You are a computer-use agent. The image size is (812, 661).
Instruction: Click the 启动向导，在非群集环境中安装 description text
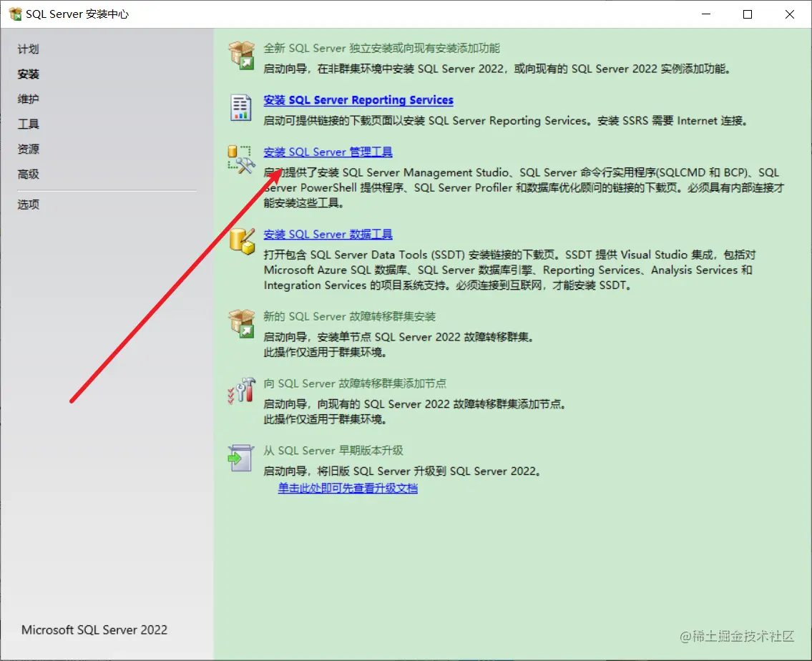pos(497,69)
